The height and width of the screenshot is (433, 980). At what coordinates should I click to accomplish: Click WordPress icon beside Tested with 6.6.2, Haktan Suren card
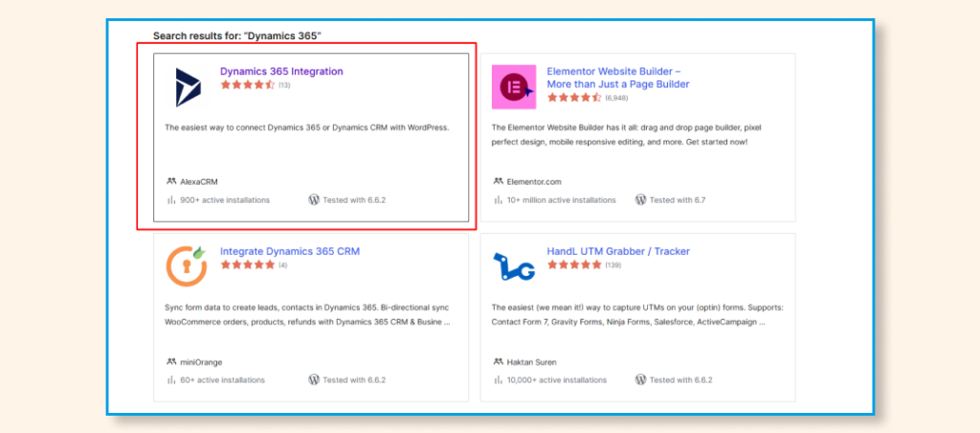click(x=640, y=379)
